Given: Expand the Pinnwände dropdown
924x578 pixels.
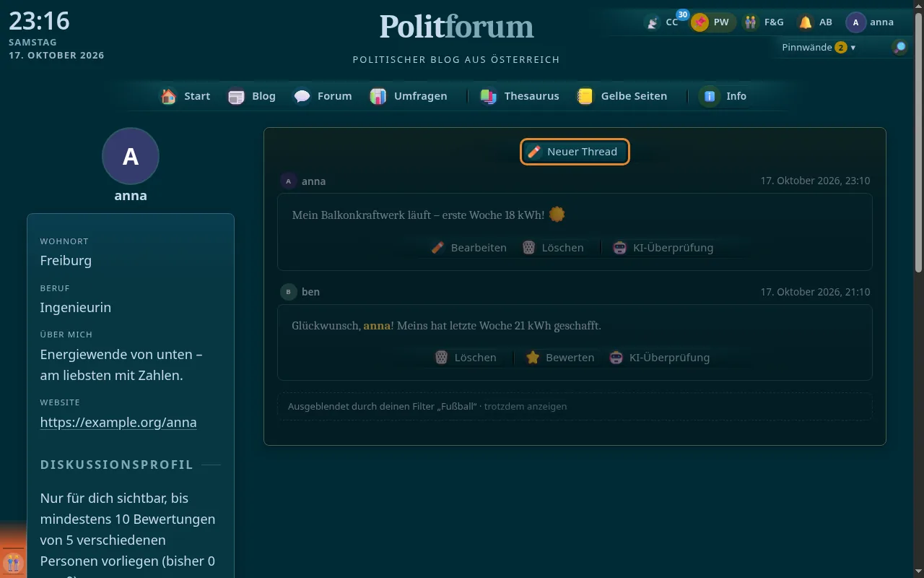Looking at the screenshot, I should point(819,48).
